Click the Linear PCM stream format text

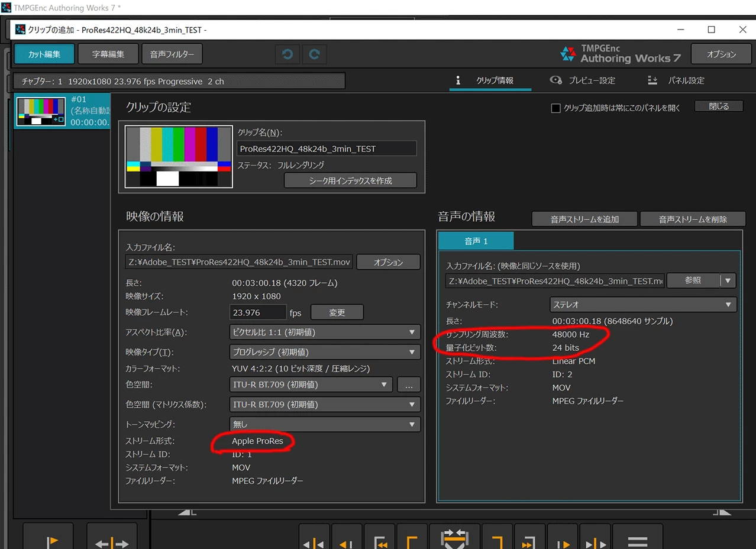(574, 361)
